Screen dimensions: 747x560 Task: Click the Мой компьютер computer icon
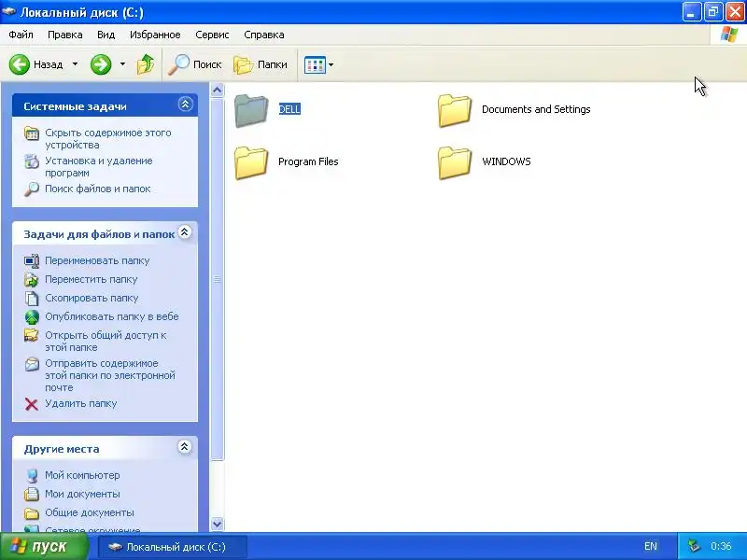pyautogui.click(x=32, y=475)
